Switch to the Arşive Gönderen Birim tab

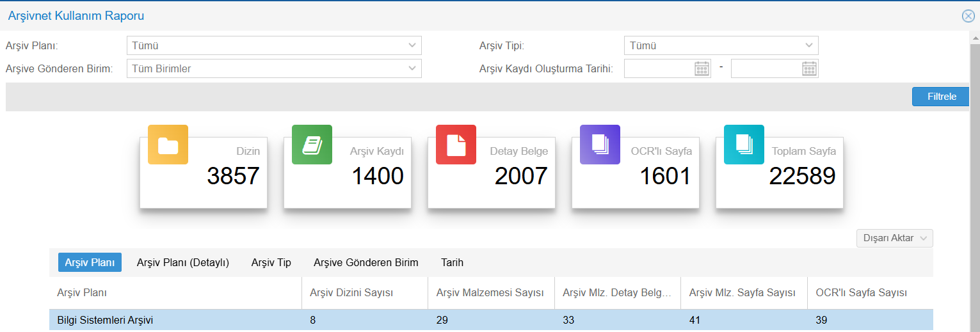pos(365,262)
